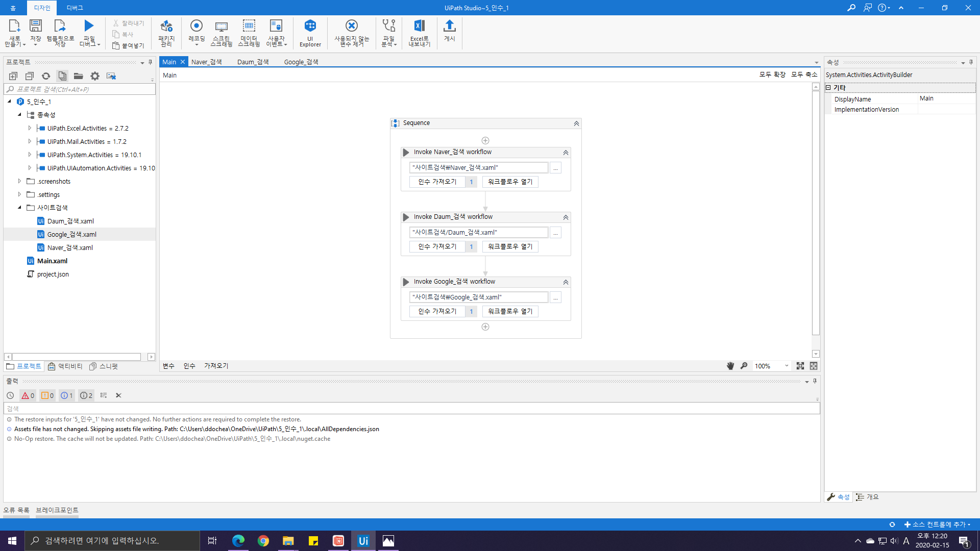Click Remove Unused Variables icon
Viewport: 980px width, 551px height.
[351, 33]
